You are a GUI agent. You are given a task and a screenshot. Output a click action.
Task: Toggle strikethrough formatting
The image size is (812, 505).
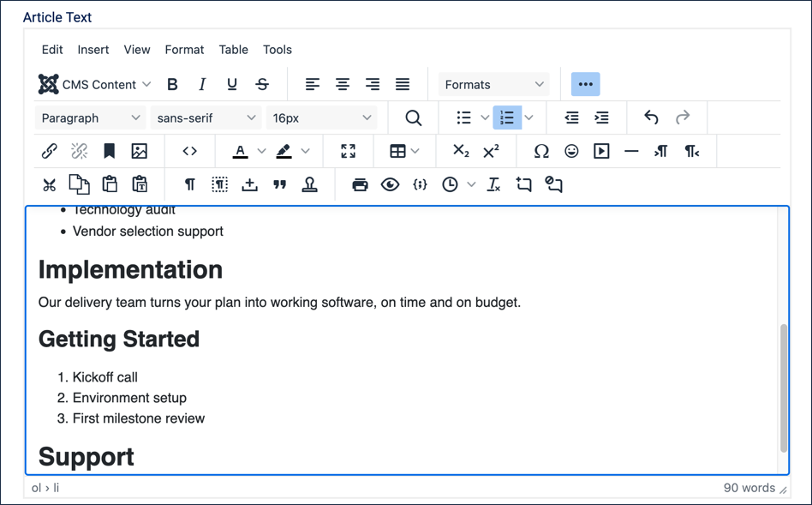(262, 85)
